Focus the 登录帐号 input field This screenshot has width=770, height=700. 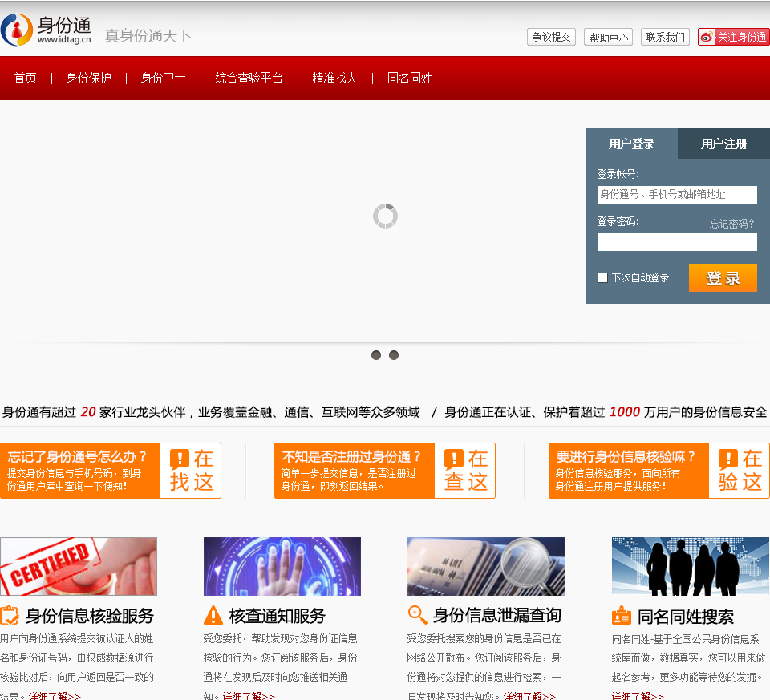tap(677, 194)
